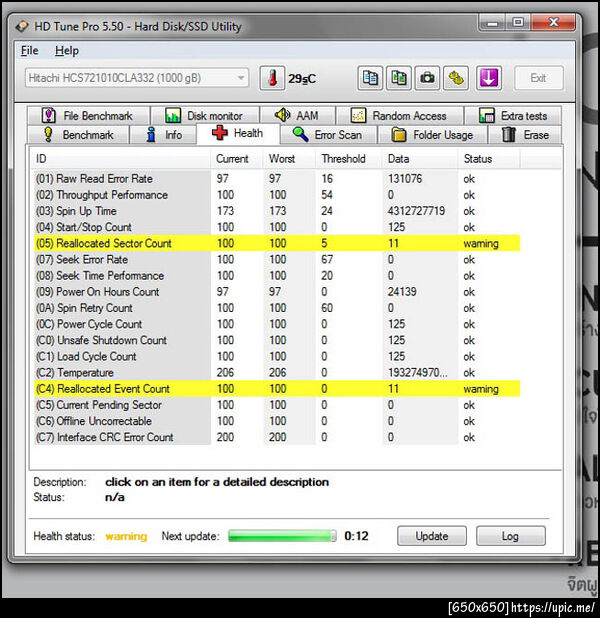Click the Update button

point(432,536)
